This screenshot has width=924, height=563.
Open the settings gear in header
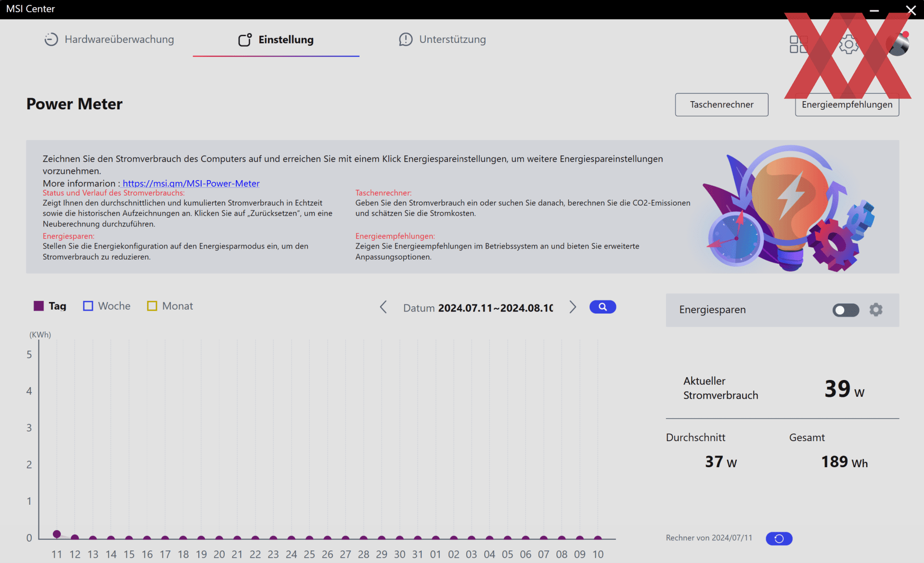(x=848, y=44)
